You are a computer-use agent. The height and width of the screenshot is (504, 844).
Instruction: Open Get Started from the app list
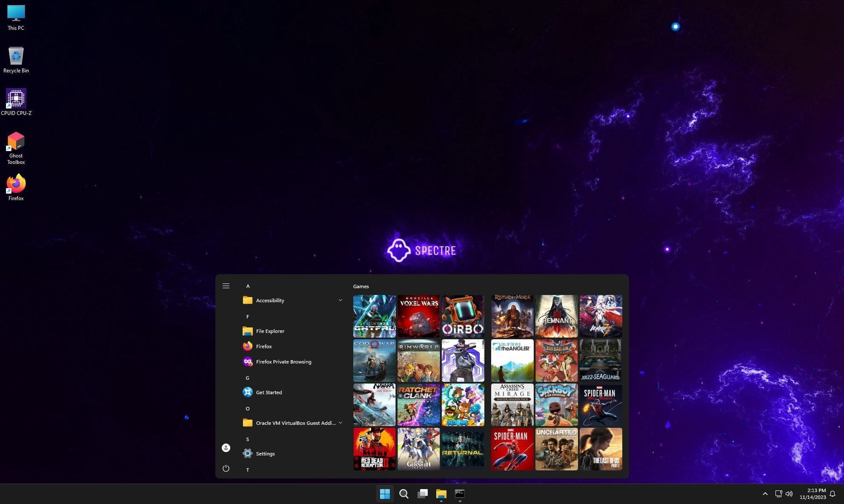coord(293,392)
